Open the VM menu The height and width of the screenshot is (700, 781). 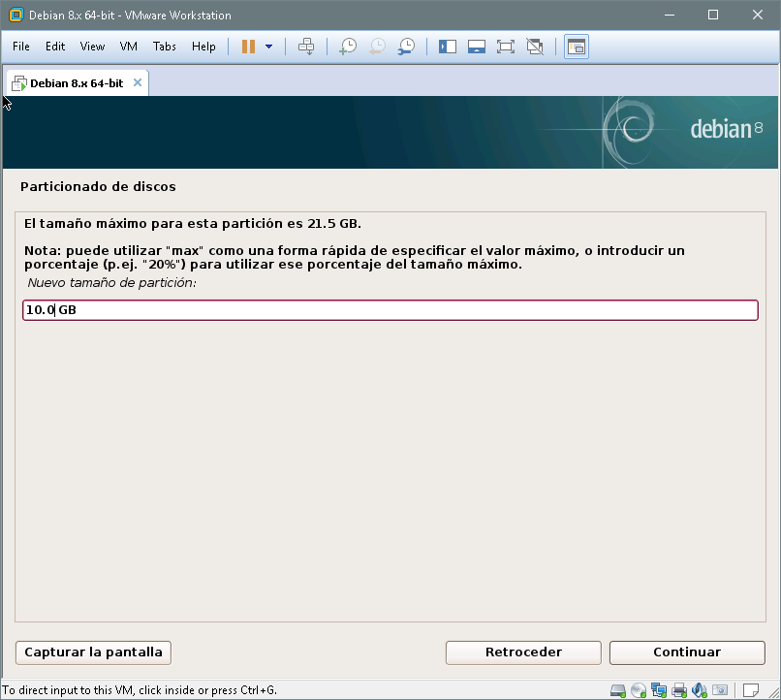tap(129, 47)
